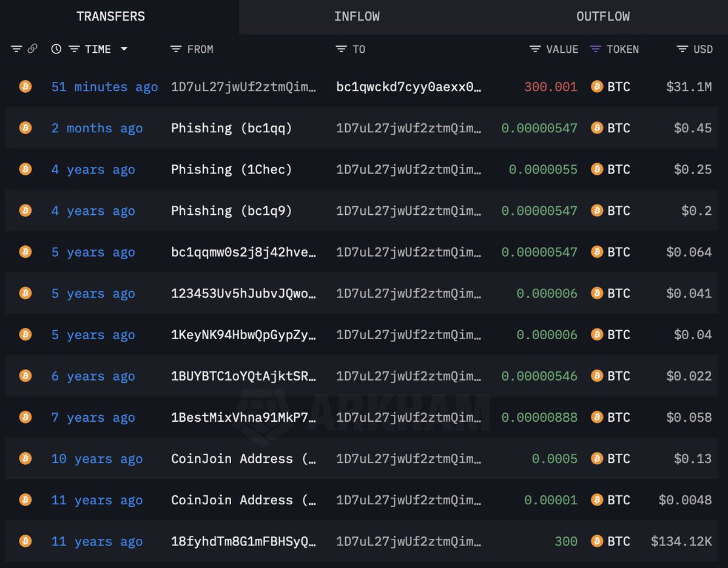This screenshot has height=568, width=728.
Task: Open sender 1BUYBTC1oYQtAjktSR address
Action: [243, 376]
